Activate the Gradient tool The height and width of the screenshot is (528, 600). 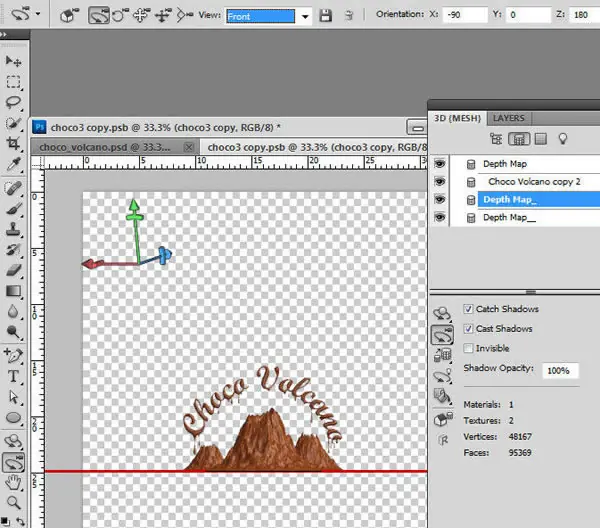[13, 291]
